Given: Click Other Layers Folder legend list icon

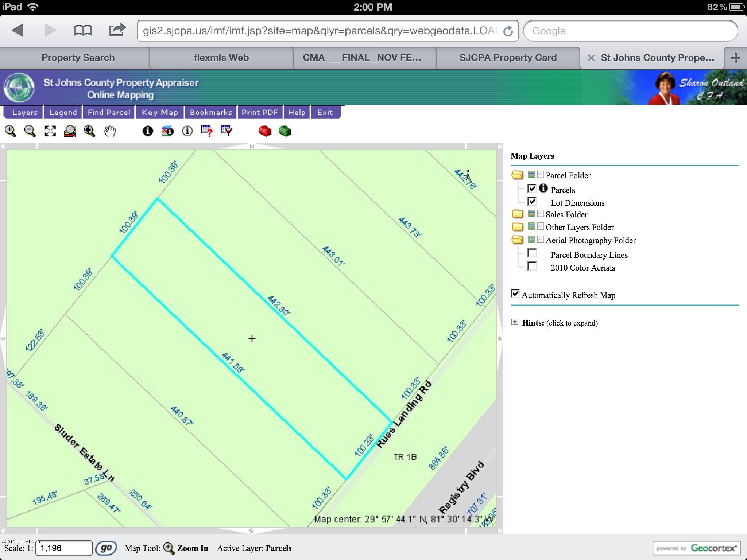Looking at the screenshot, I should (x=541, y=226).
